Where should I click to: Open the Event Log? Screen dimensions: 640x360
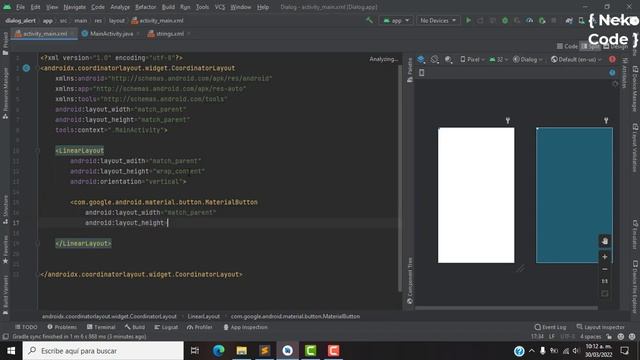coord(550,327)
